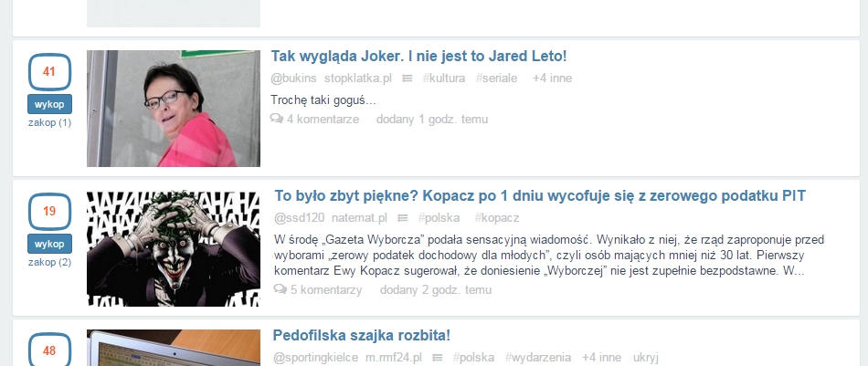The image size is (868, 366).
Task: Click zakop (1) link
Action: click(x=49, y=122)
